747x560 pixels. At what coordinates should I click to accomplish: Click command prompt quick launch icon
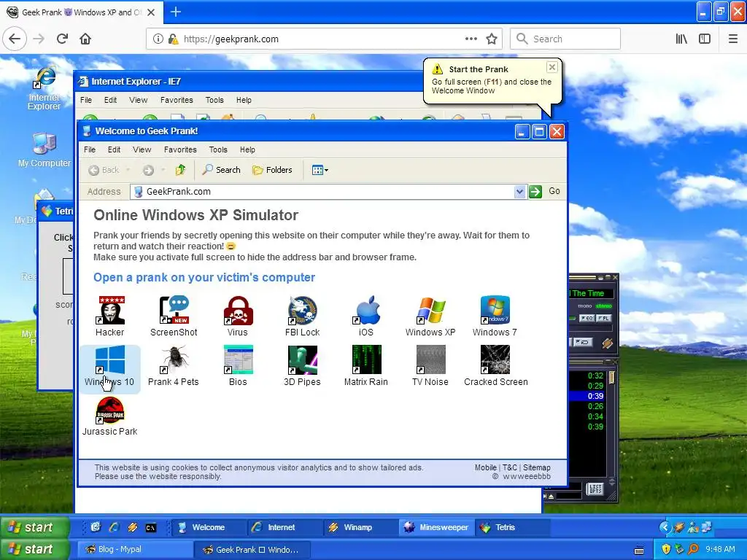coord(151,528)
